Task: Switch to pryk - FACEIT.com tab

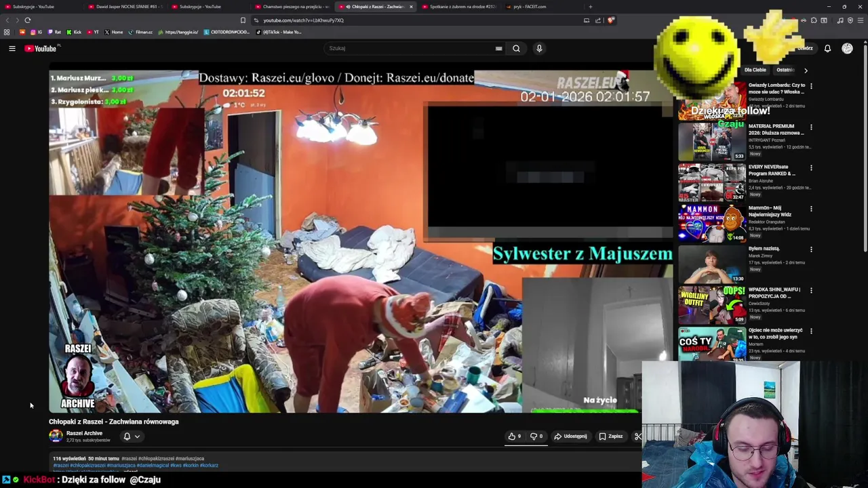Action: click(542, 7)
